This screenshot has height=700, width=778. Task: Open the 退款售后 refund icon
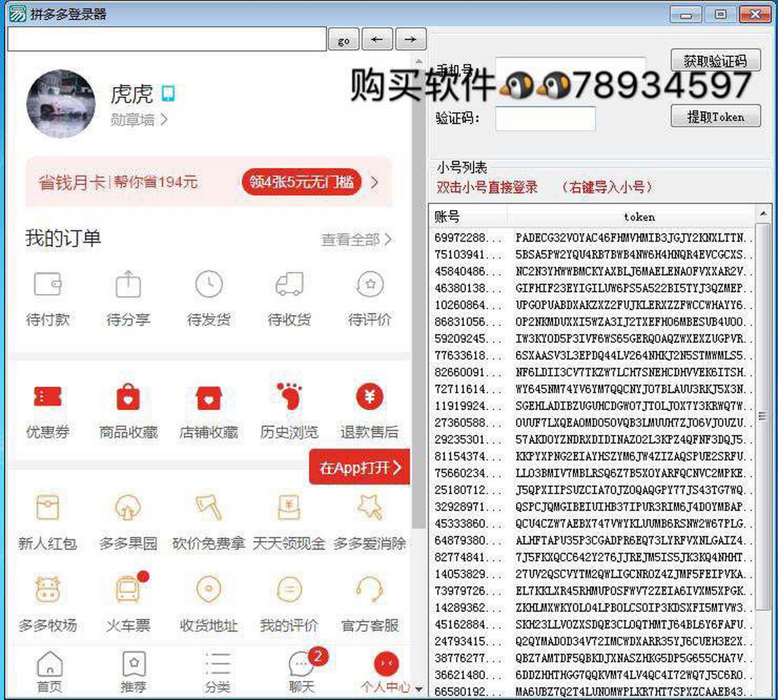point(370,397)
